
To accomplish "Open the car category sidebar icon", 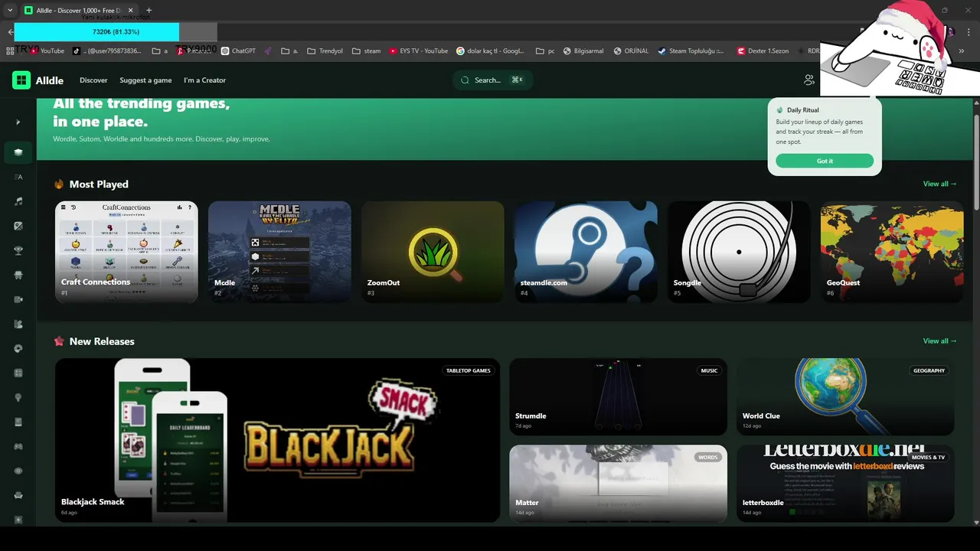I will tap(18, 275).
